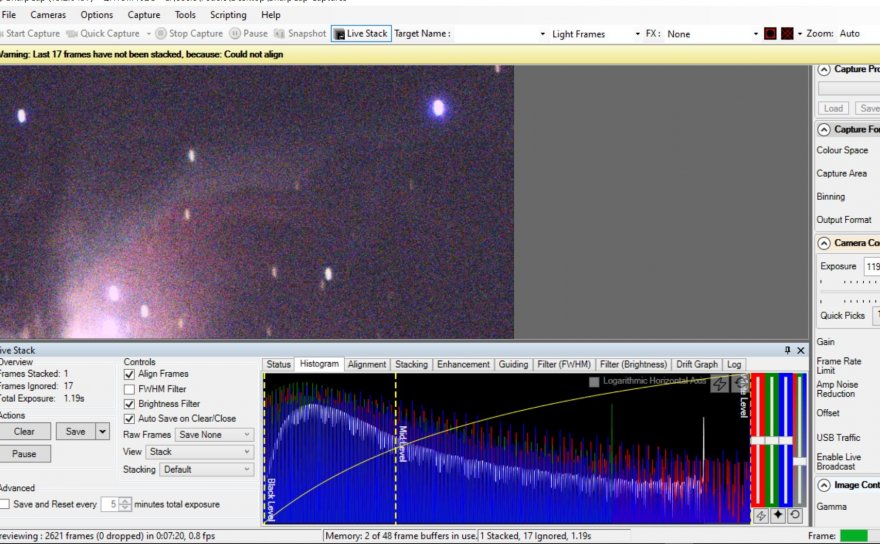Click the green channel balance slider

click(772, 440)
